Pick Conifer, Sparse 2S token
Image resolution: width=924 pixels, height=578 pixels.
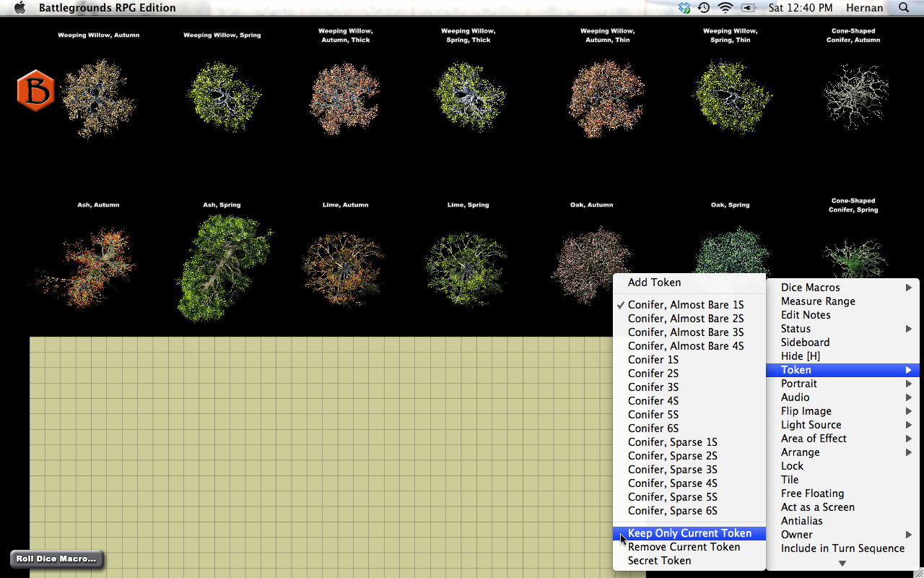(689, 456)
